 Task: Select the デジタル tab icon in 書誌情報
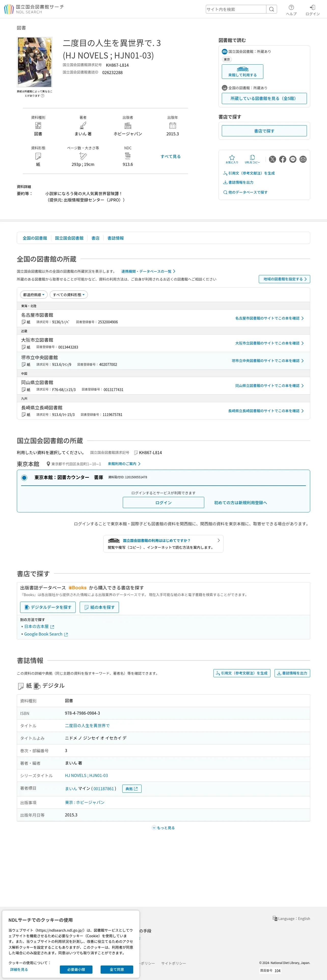(37, 686)
